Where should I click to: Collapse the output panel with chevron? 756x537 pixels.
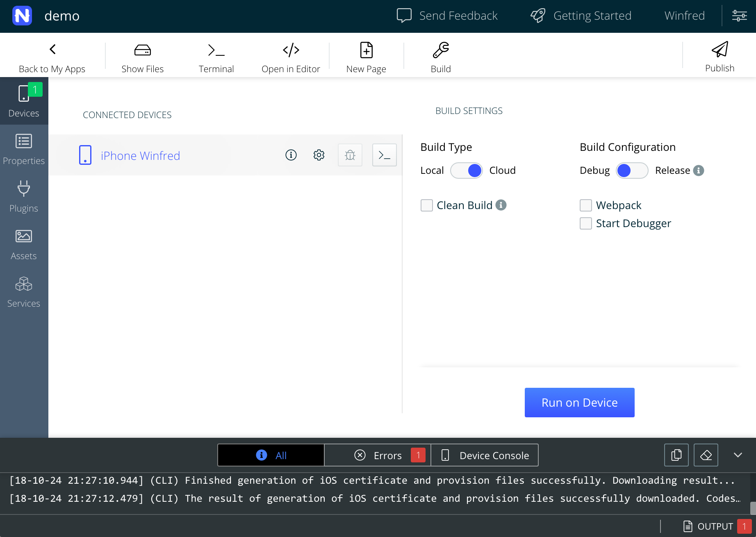(x=738, y=455)
